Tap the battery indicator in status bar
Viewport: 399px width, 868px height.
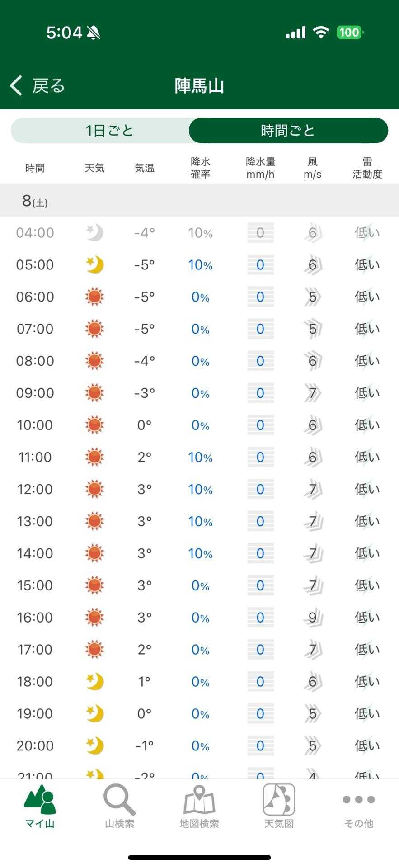click(349, 33)
